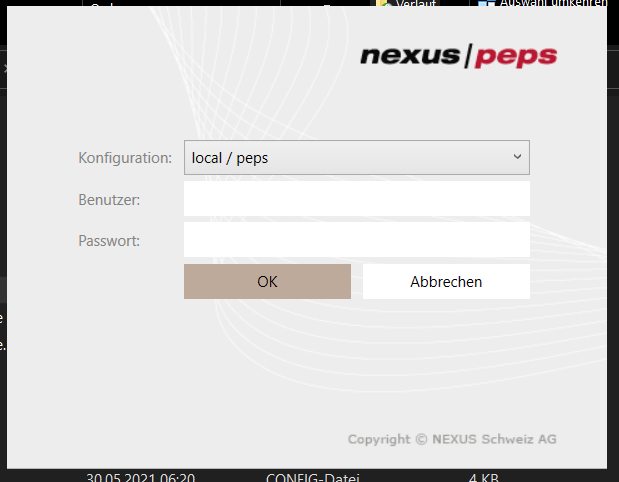Select the CONFIG-Datei text in background file list
Image resolution: width=619 pixels, height=482 pixels.
coord(313,477)
